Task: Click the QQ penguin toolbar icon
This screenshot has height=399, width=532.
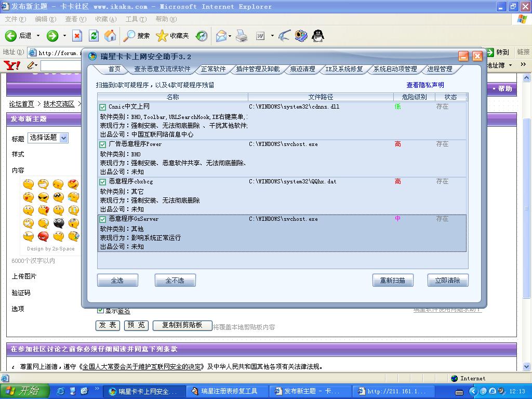Action: [x=318, y=36]
